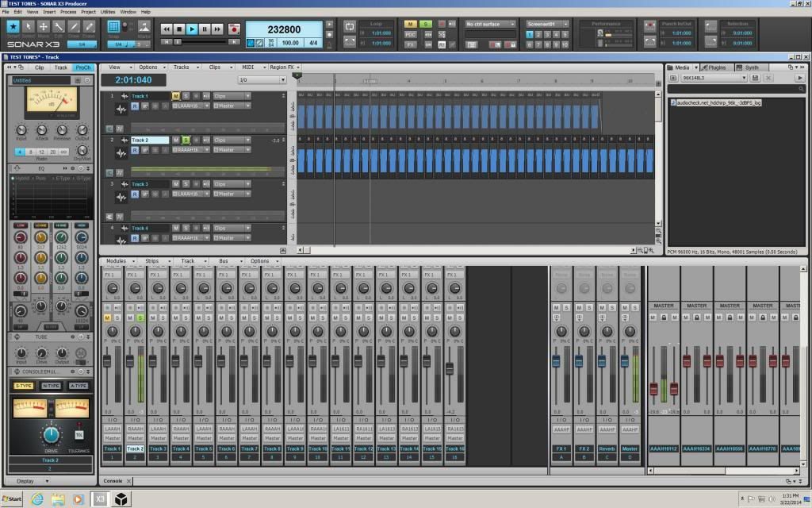Open Track 1 Clips edit filter dropdown
812x508 pixels.
click(232, 96)
